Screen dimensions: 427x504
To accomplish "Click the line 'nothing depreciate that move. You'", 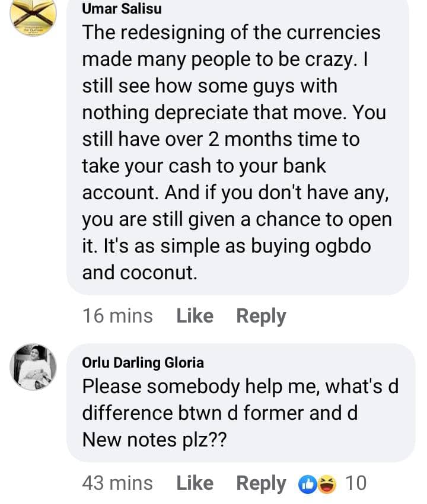I will click(234, 112).
